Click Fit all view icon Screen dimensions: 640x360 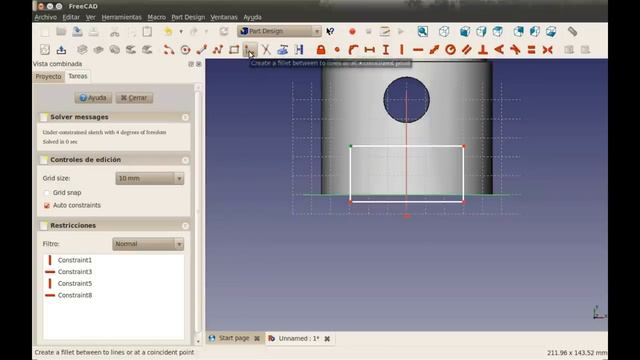click(x=422, y=31)
